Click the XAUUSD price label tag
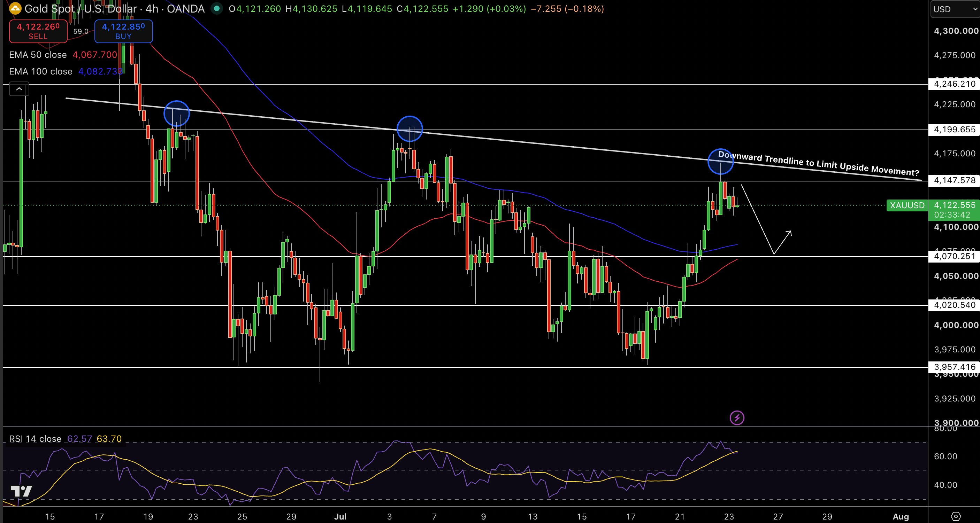 (x=907, y=205)
